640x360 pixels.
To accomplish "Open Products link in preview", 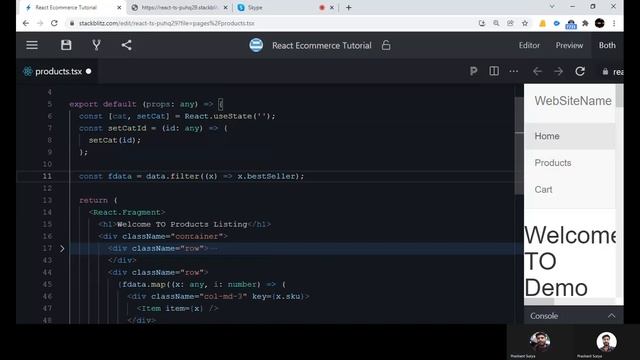I will click(x=553, y=163).
